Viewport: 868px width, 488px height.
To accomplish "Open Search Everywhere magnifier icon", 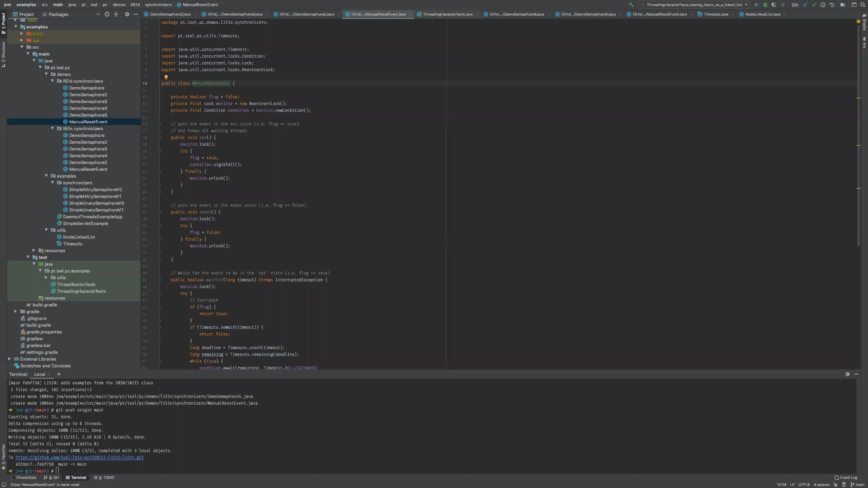I will tap(863, 5).
